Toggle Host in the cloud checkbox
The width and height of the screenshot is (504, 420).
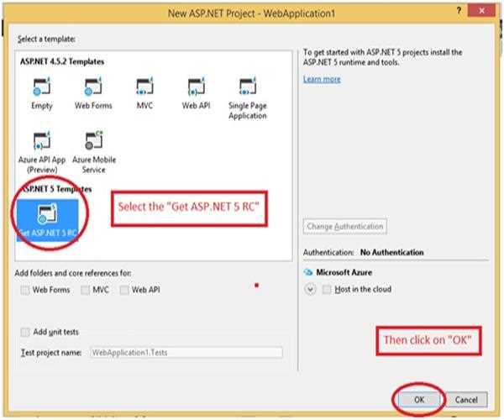326,290
